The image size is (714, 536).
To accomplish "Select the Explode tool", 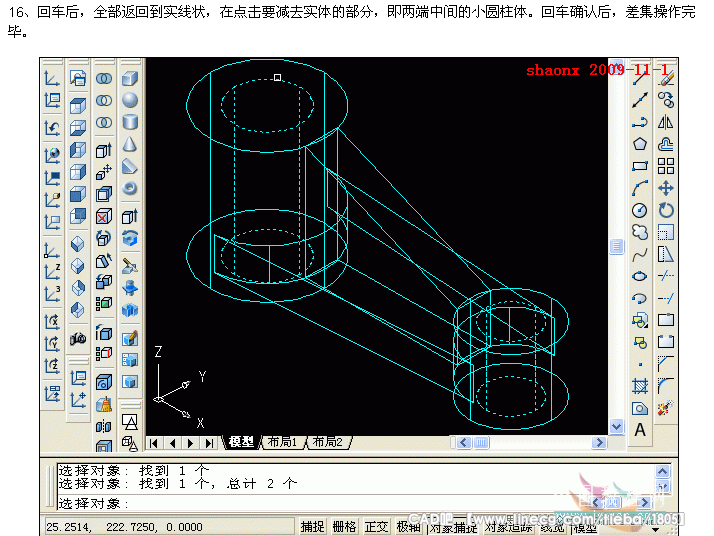I will coord(666,408).
